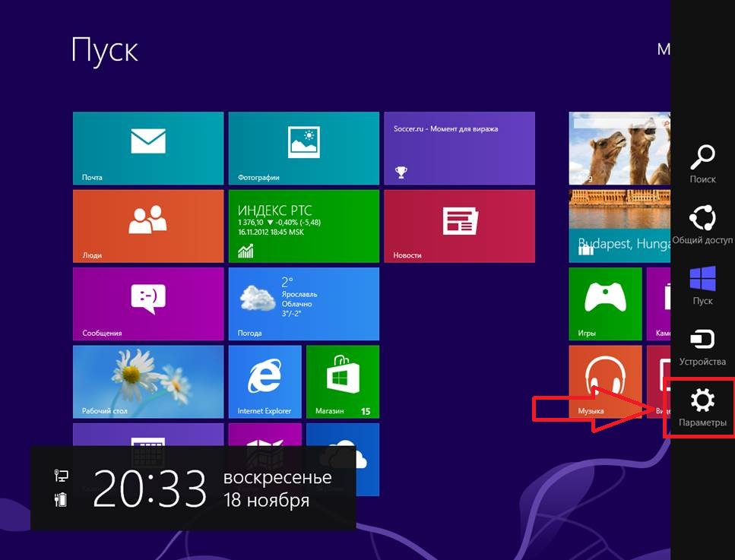
Task: Open the News tile (Новости)
Action: 459,226
